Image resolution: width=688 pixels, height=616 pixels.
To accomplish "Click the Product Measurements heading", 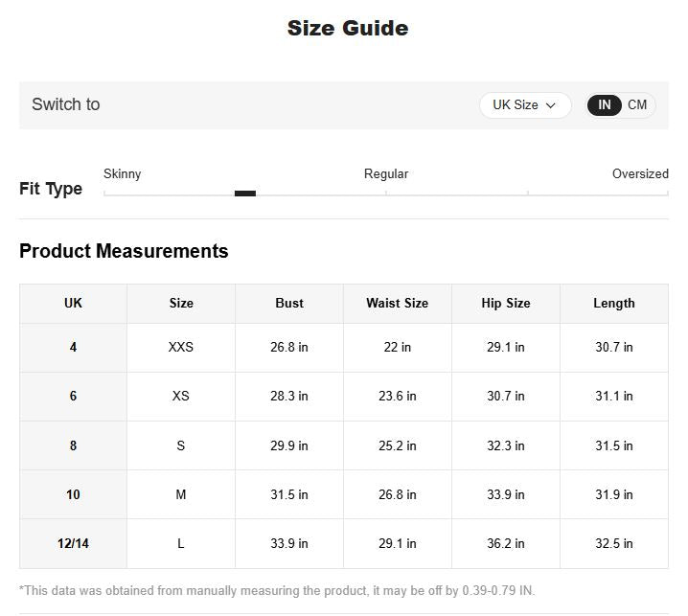I will pos(124,251).
